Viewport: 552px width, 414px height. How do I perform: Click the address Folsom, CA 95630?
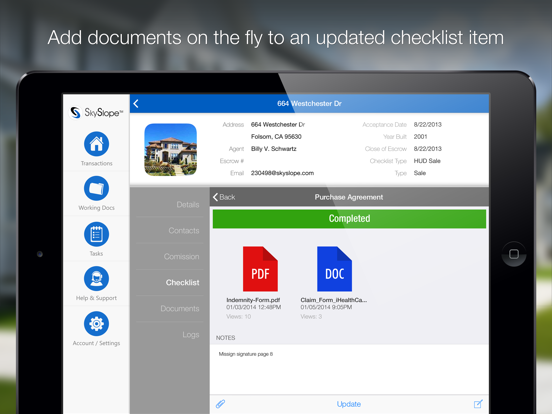tap(276, 137)
